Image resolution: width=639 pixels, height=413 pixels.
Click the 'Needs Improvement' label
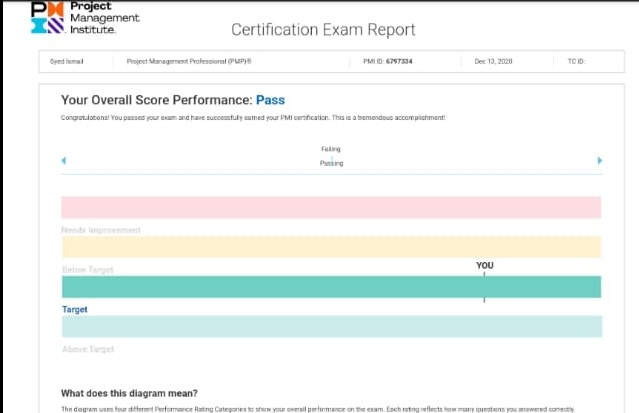click(101, 230)
